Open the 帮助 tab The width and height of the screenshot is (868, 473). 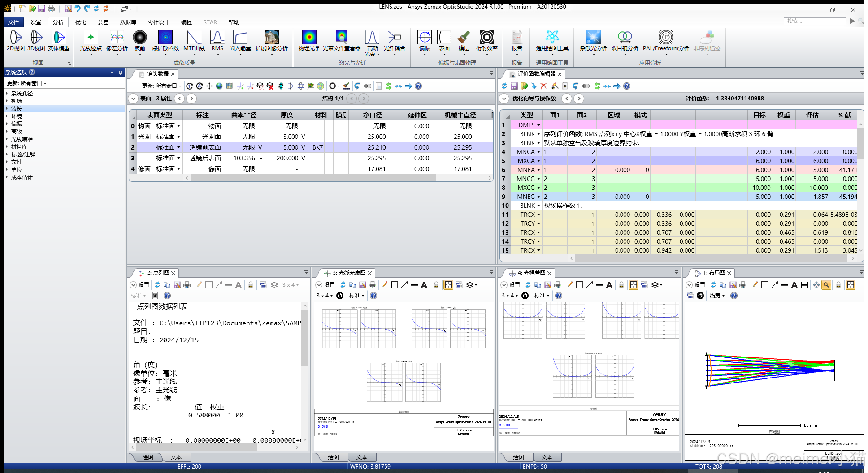tap(234, 22)
